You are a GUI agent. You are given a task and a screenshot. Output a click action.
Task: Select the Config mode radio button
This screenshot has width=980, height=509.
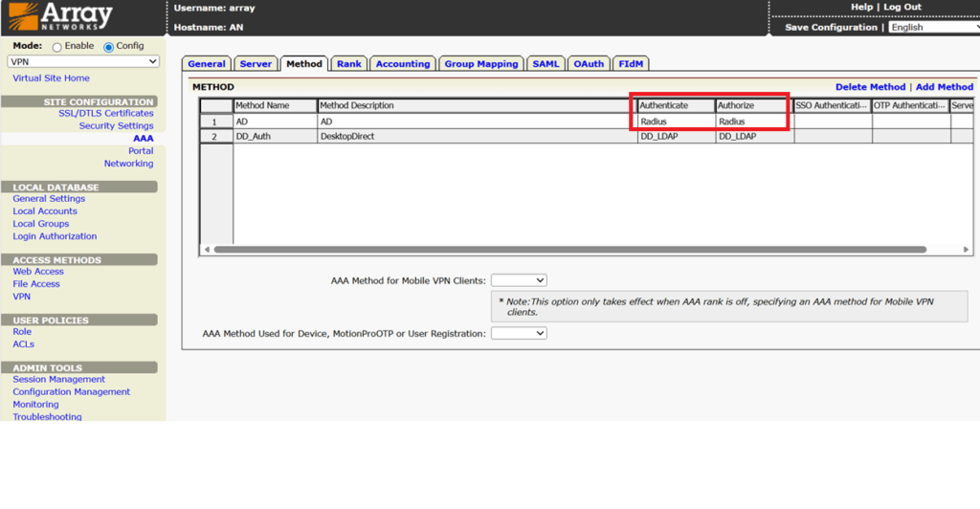click(109, 47)
